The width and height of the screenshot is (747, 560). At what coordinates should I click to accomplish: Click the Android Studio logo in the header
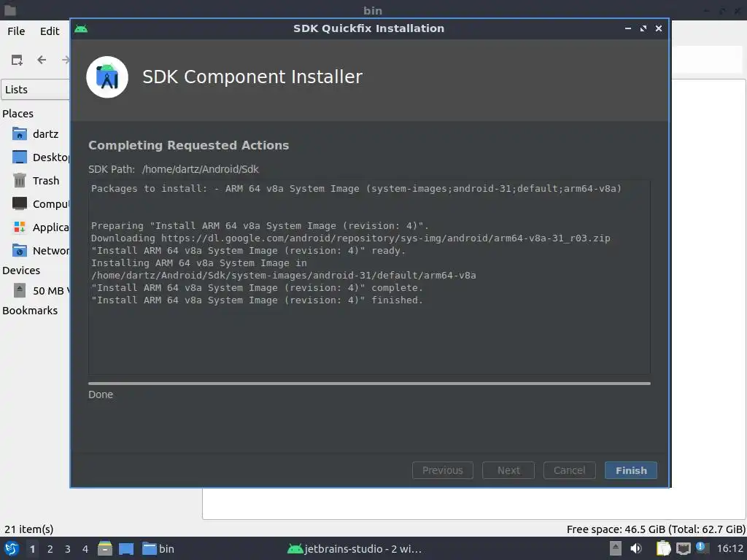click(x=107, y=77)
